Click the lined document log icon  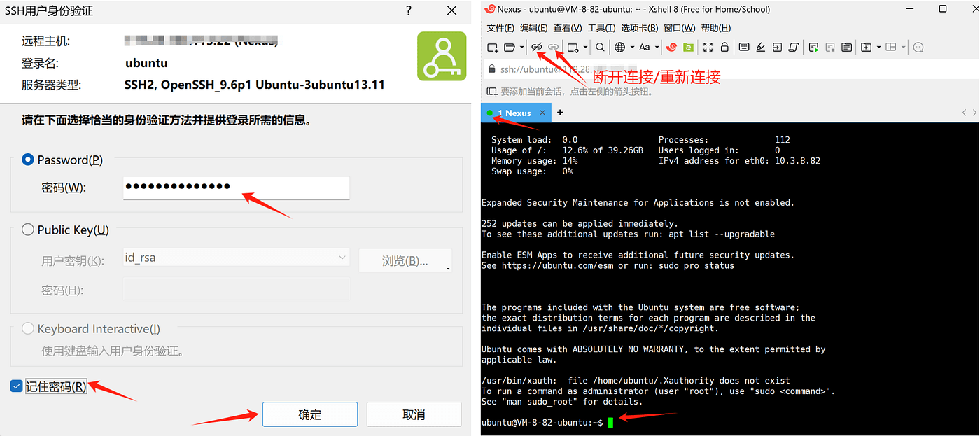pyautogui.click(x=846, y=48)
